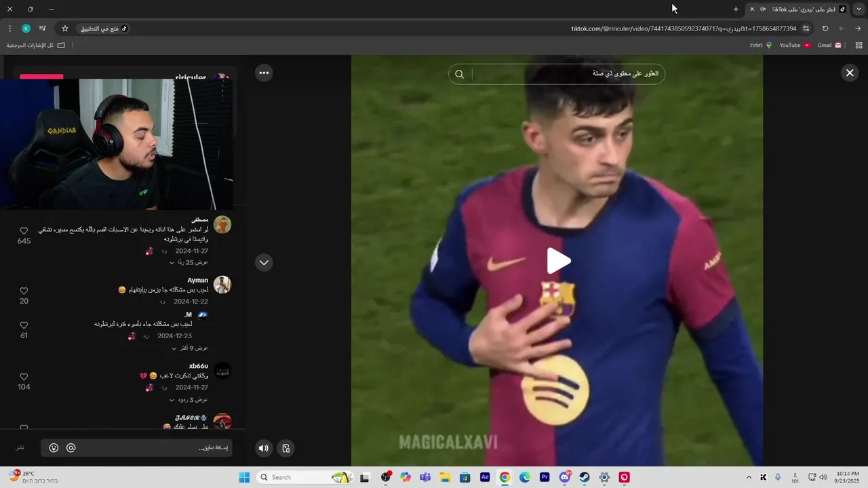Open the three-dot more options menu
The height and width of the screenshot is (488, 868).
tap(264, 73)
